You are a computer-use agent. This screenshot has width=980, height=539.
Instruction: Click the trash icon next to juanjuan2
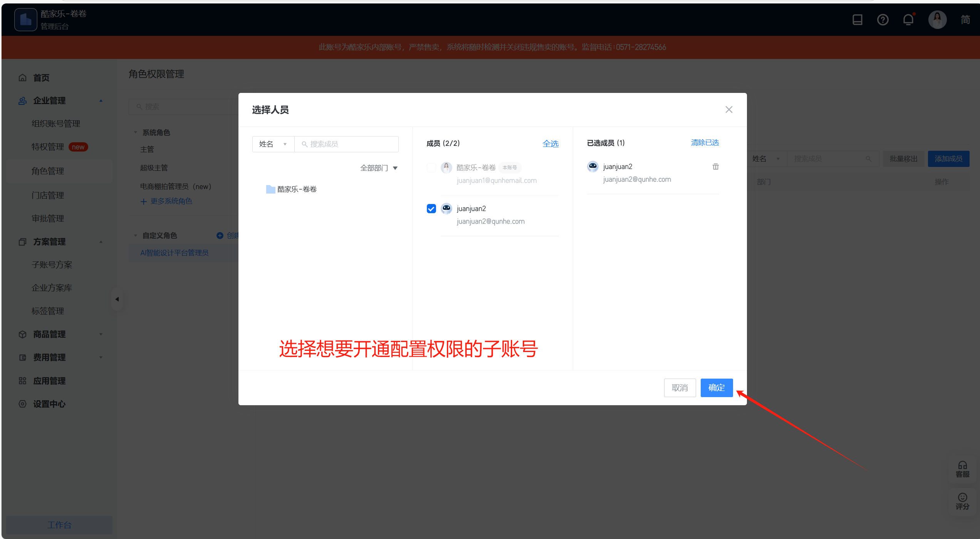[x=715, y=167]
